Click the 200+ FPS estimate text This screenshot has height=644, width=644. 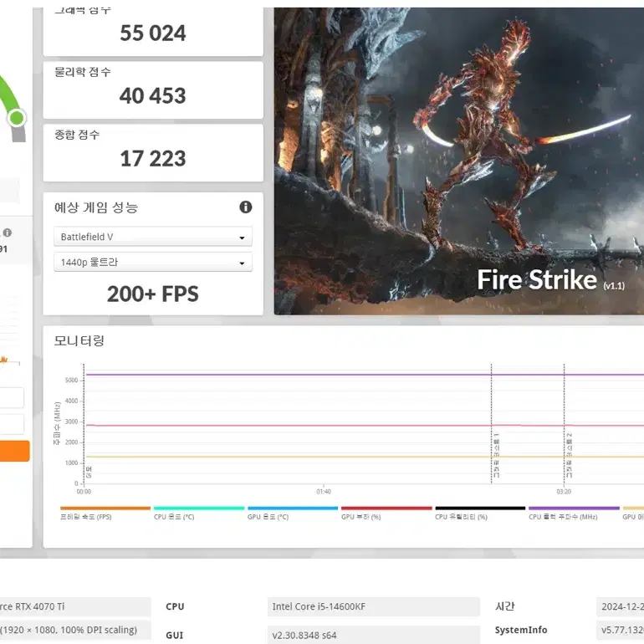point(153,294)
